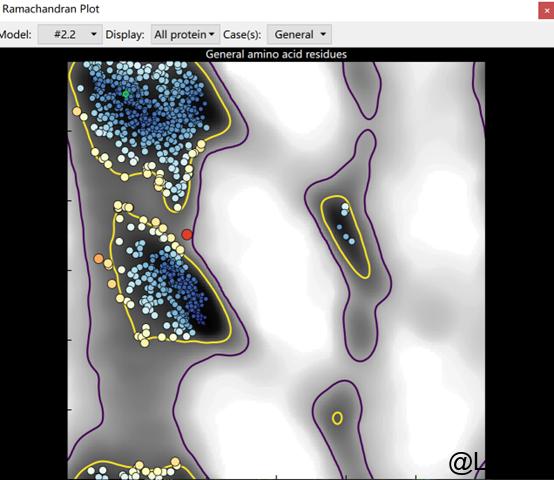Pick the dark orange residue marker
The width and height of the screenshot is (554, 480).
(99, 259)
